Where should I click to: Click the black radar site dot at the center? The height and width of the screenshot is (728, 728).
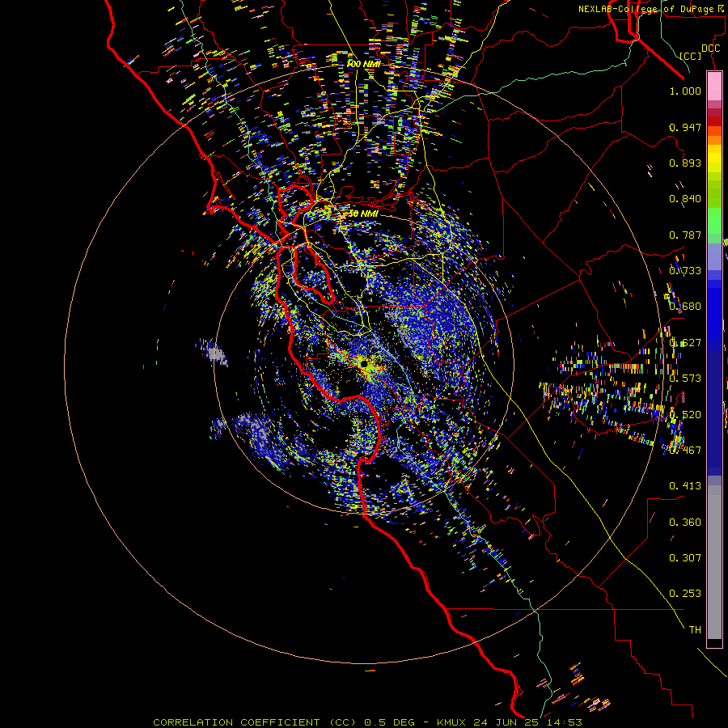[365, 362]
